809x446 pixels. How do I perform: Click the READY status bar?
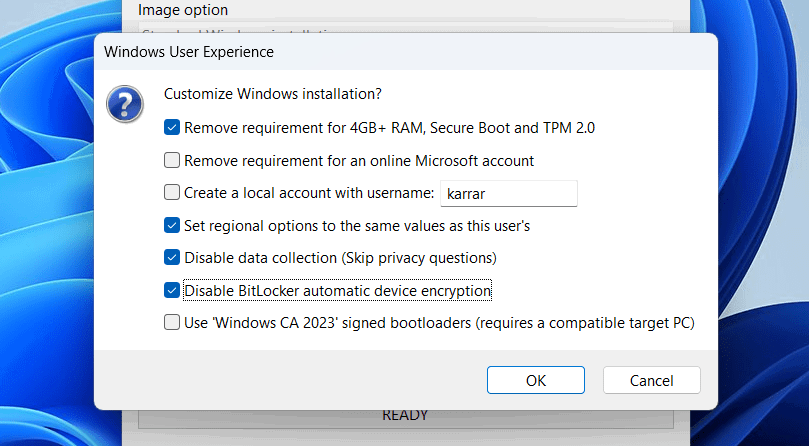404,415
